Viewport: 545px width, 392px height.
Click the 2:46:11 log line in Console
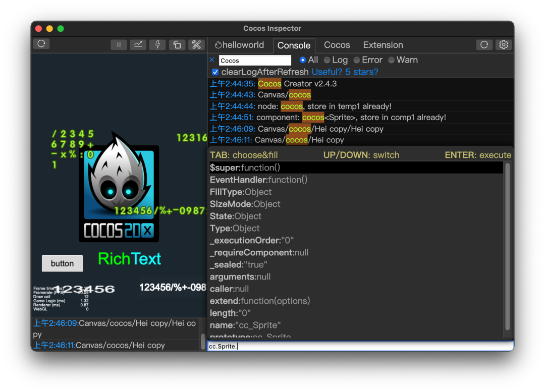(361, 140)
